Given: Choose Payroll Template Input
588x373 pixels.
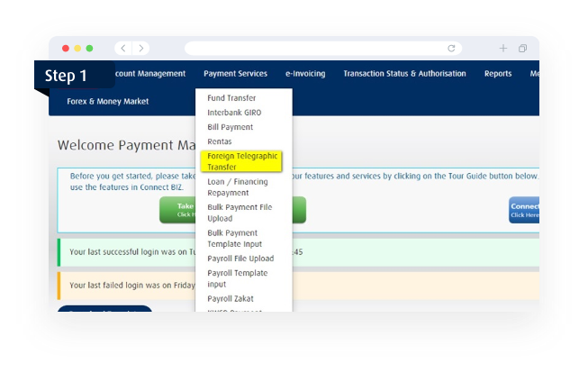Looking at the screenshot, I should click(x=238, y=278).
